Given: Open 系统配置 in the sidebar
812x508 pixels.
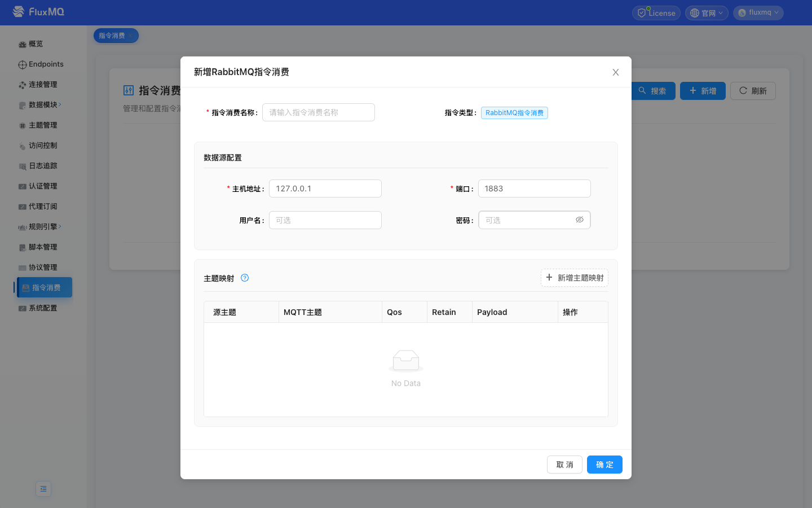Looking at the screenshot, I should click(43, 308).
